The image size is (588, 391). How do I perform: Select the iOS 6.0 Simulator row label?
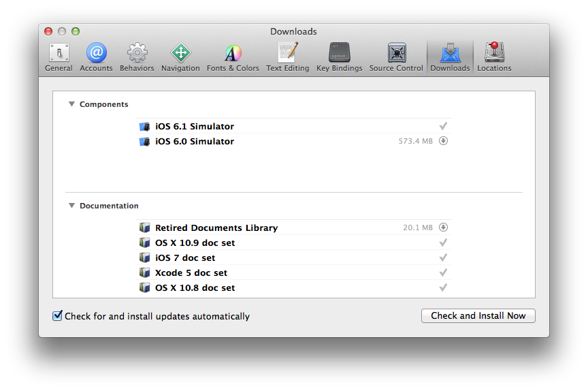tap(195, 142)
